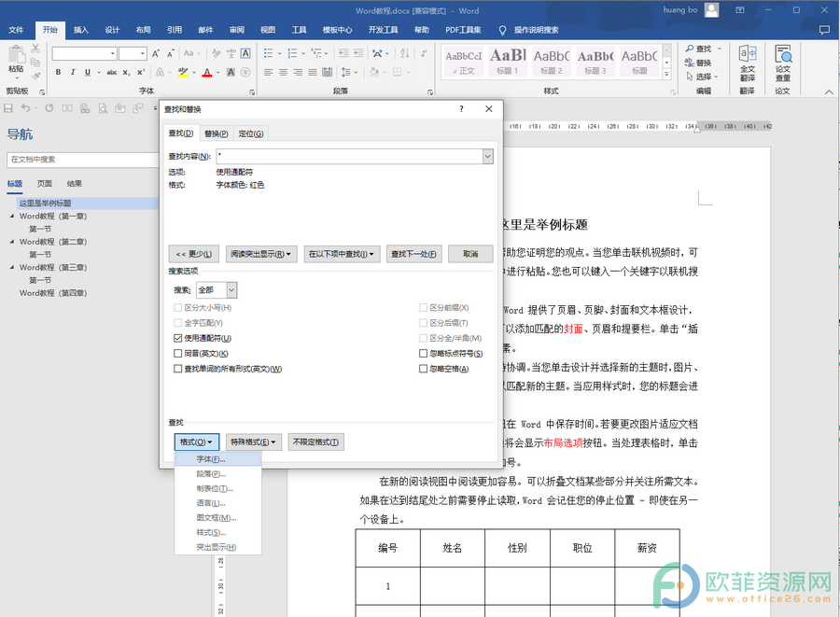The width and height of the screenshot is (840, 617).
Task: Toggle 区分后缀(T) checkbox
Action: click(x=423, y=323)
